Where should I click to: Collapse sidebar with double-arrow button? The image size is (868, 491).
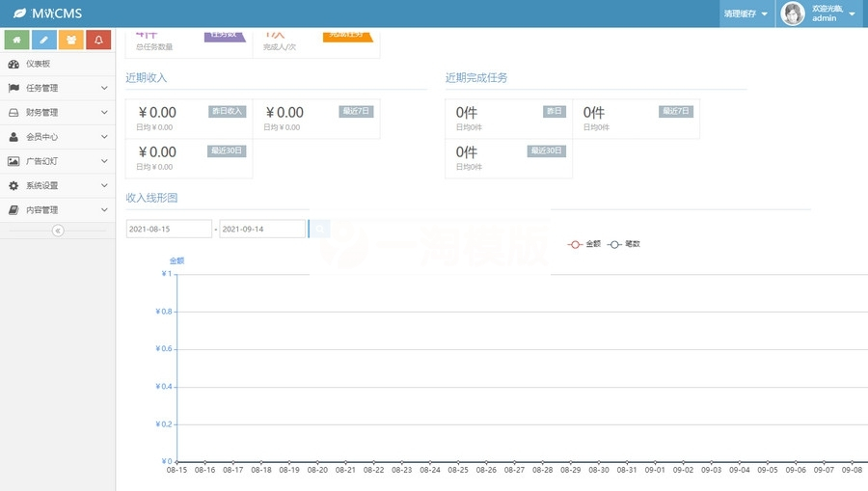coord(58,231)
